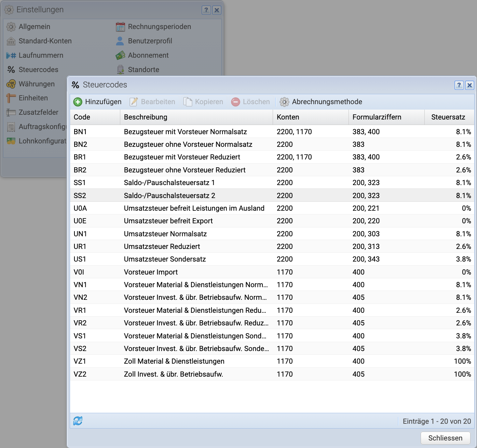The height and width of the screenshot is (448, 477).
Task: Open the Währungen settings
Action: click(37, 84)
